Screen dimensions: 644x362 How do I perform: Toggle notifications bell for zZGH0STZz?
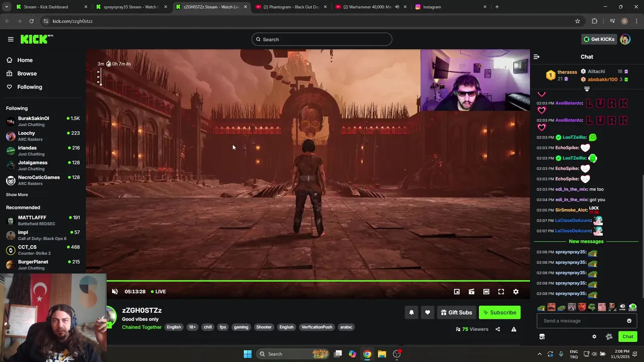[x=412, y=312]
